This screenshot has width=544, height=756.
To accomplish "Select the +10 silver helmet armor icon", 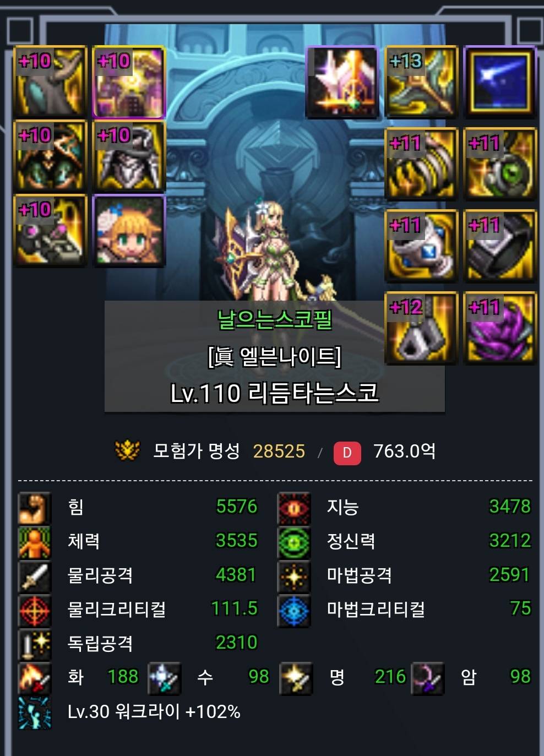I will (129, 156).
